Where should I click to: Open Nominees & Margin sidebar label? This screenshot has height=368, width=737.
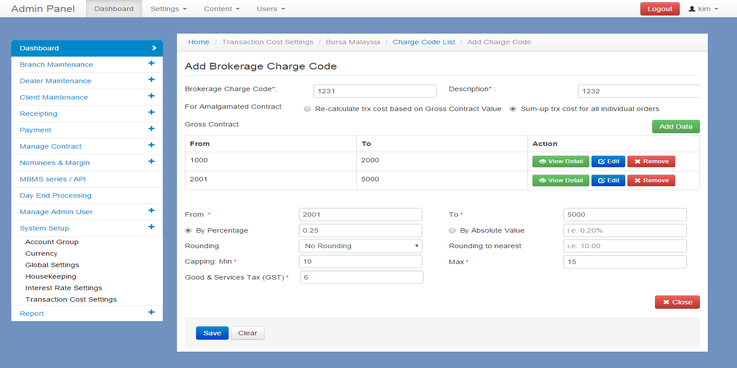tap(55, 163)
